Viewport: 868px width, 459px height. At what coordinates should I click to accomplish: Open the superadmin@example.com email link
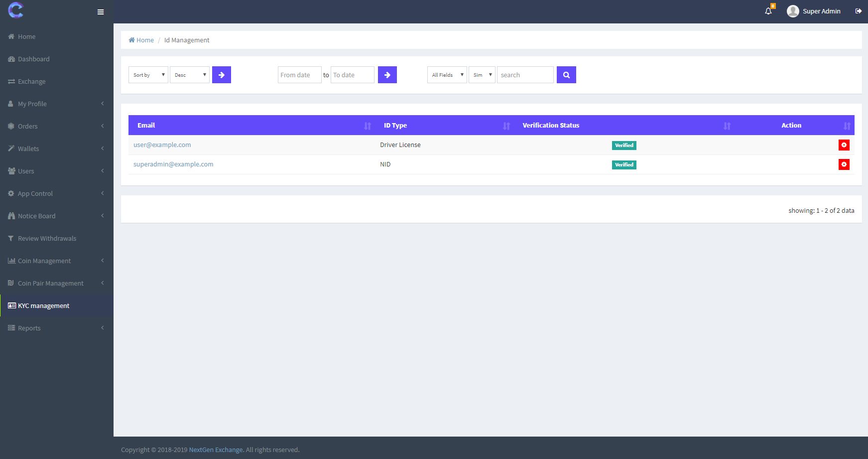[173, 164]
